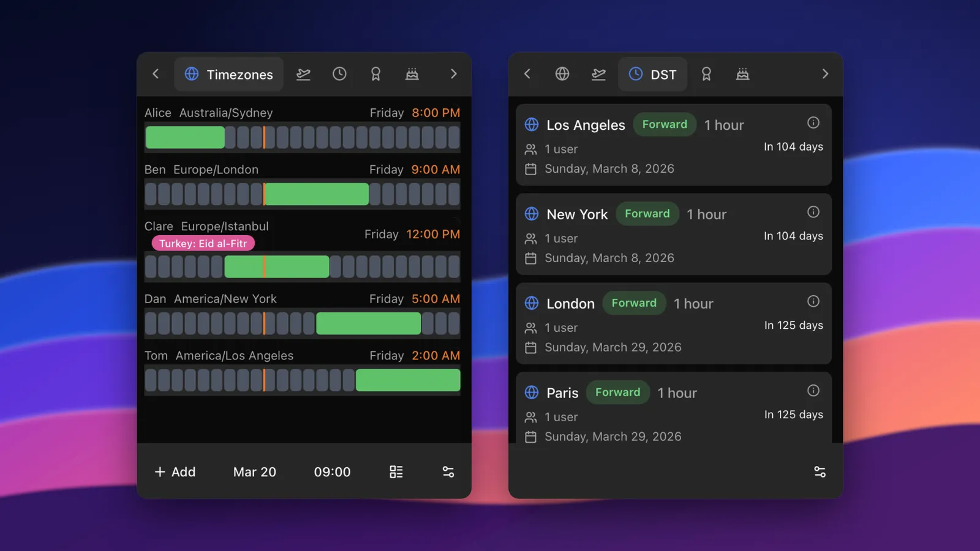Open settings sliders in DST panel
The image size is (980, 551).
point(820,472)
